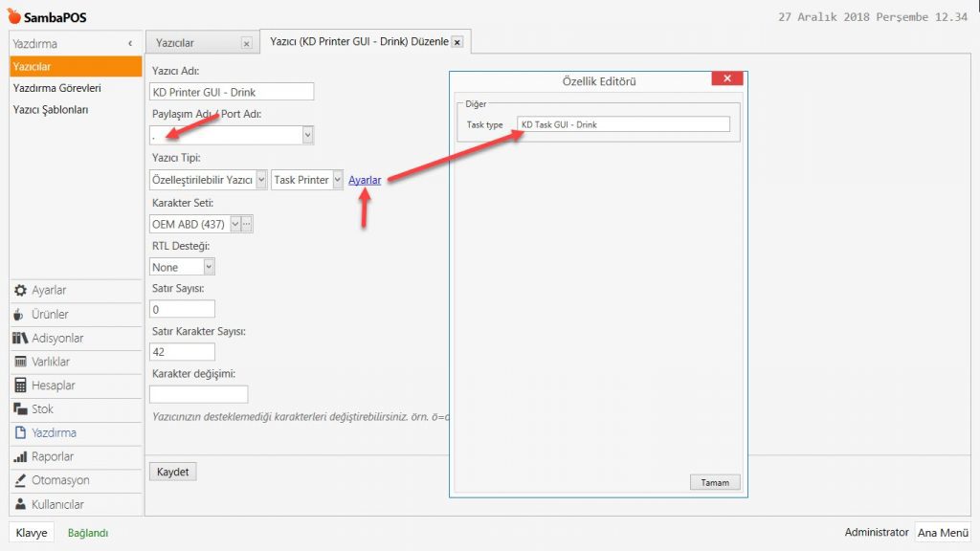Open the Özelleştirilebilir Yazıcı type dropdown
Screen dimensions: 980x551
(x=261, y=180)
